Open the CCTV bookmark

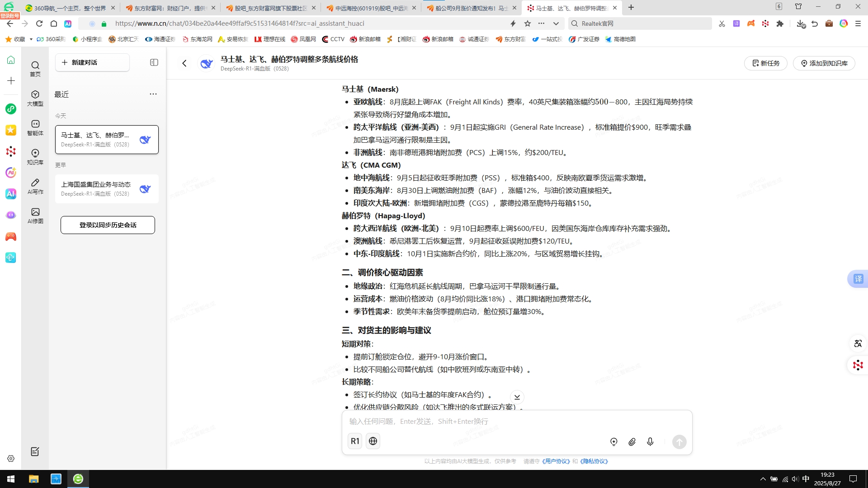333,39
